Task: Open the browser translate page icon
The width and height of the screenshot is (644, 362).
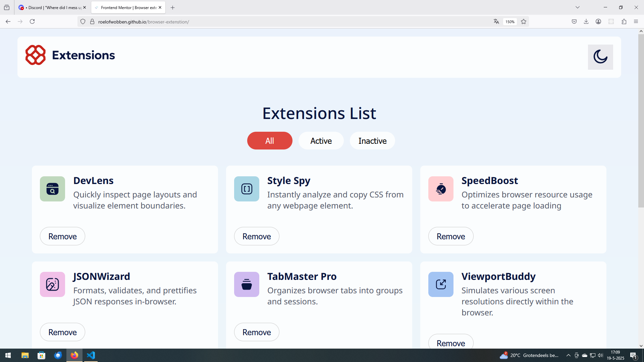Action: 496,22
